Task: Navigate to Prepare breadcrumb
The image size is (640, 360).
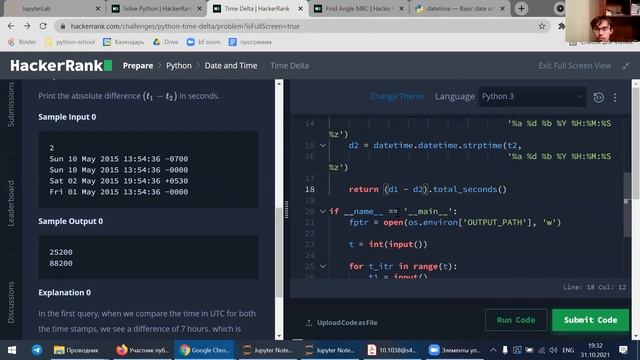Action: [x=138, y=66]
